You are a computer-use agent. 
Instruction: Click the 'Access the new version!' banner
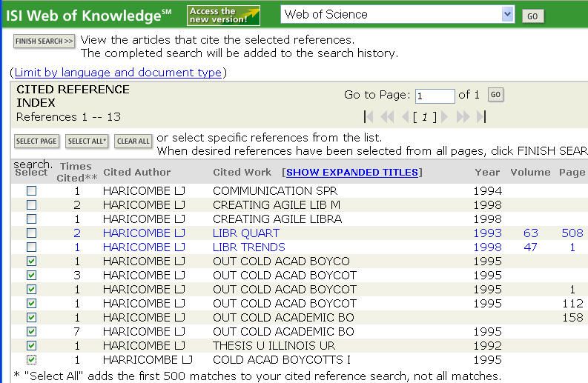[223, 16]
